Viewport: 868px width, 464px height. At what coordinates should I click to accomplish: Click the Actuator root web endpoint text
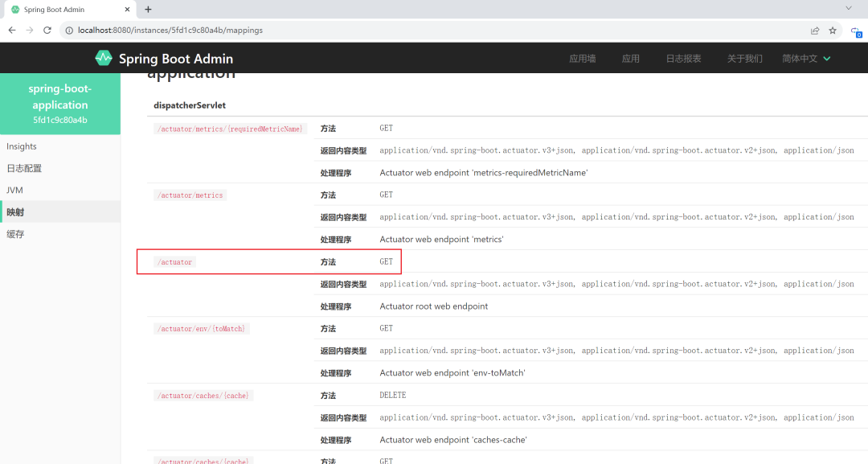pos(434,306)
